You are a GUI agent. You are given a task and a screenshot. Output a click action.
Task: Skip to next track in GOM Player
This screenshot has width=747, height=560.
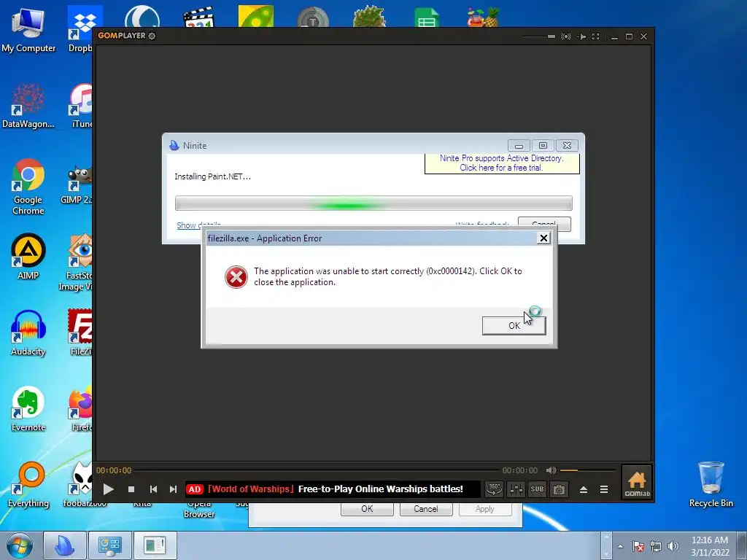tap(173, 489)
